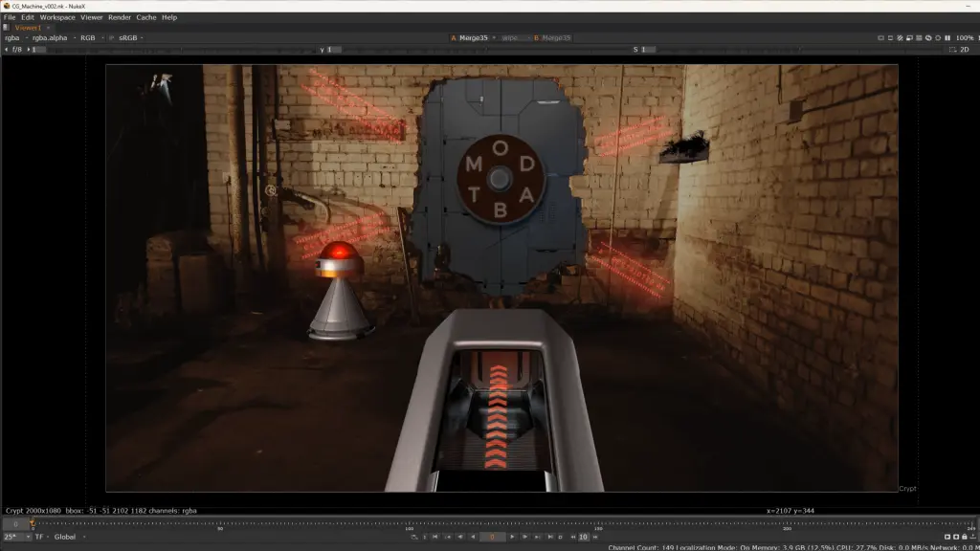980x551 pixels.
Task: Click the stop playback square icon
Action: [561, 537]
